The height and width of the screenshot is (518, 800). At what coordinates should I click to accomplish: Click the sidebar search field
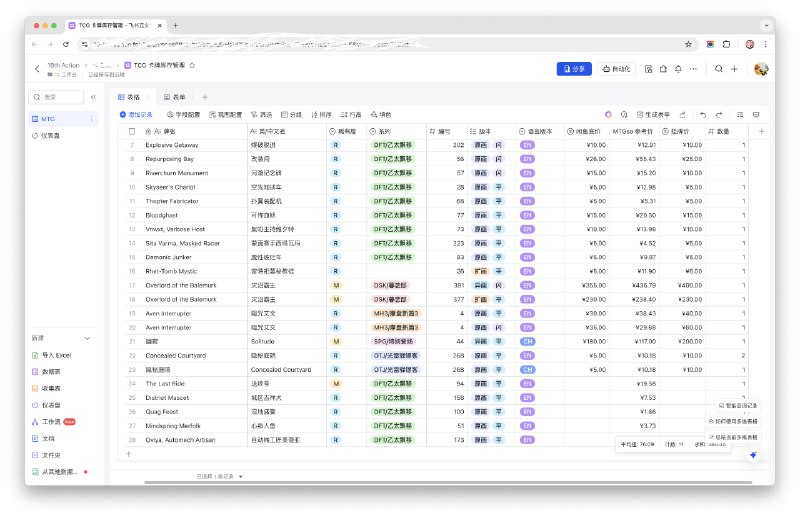57,96
